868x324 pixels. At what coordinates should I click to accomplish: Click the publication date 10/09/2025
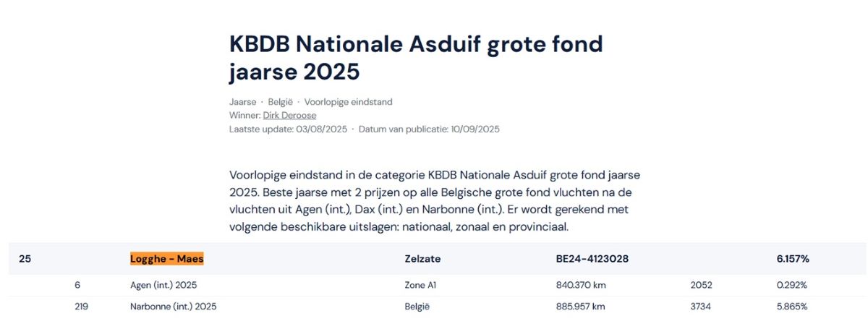tap(475, 129)
